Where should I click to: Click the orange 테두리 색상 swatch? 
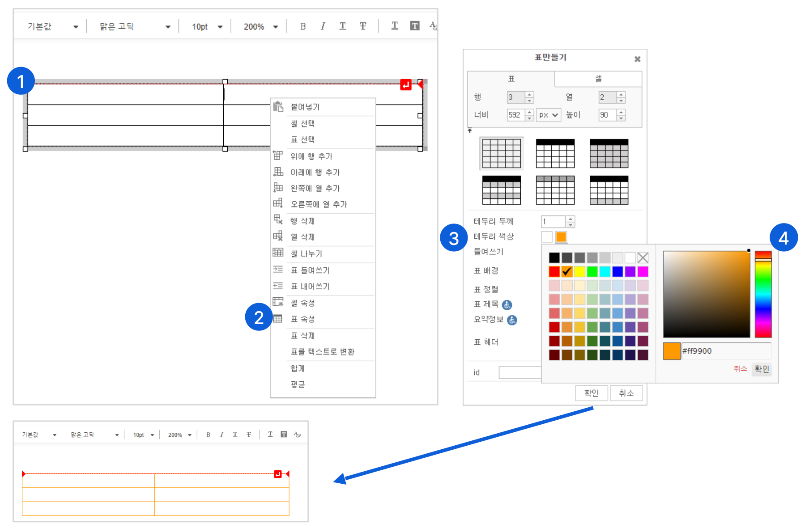(x=561, y=237)
